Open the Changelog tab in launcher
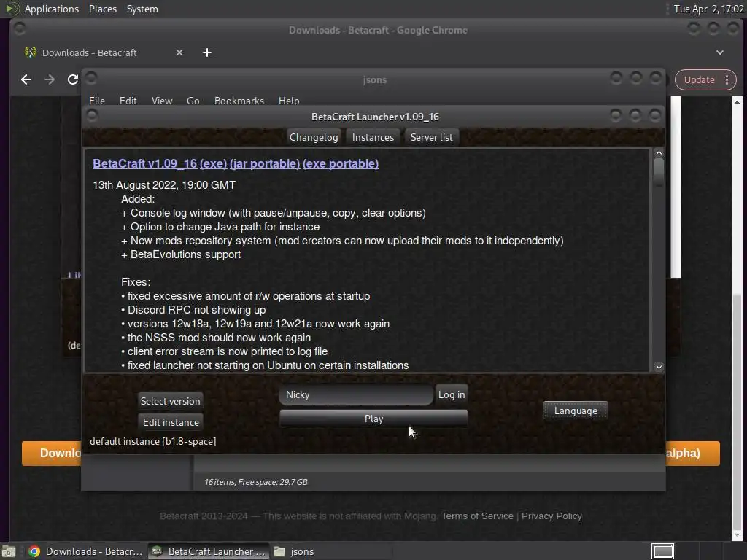The width and height of the screenshot is (747, 560). coord(314,137)
